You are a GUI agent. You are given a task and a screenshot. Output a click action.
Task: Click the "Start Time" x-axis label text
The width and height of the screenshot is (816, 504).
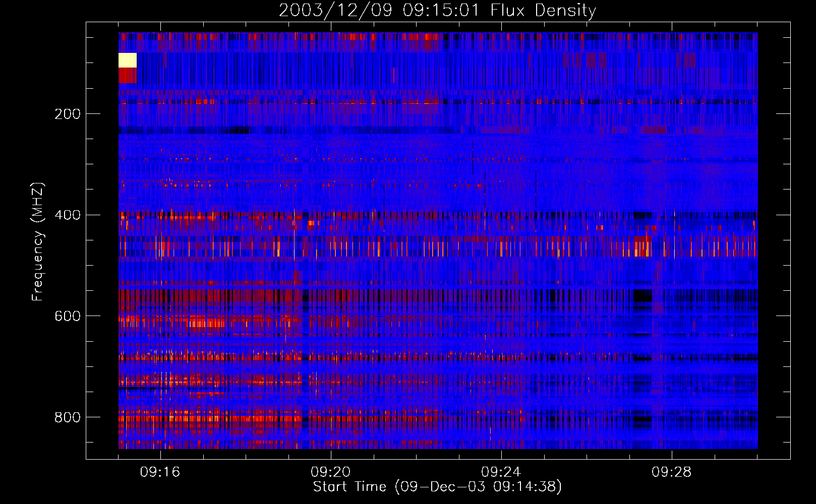pyautogui.click(x=349, y=487)
